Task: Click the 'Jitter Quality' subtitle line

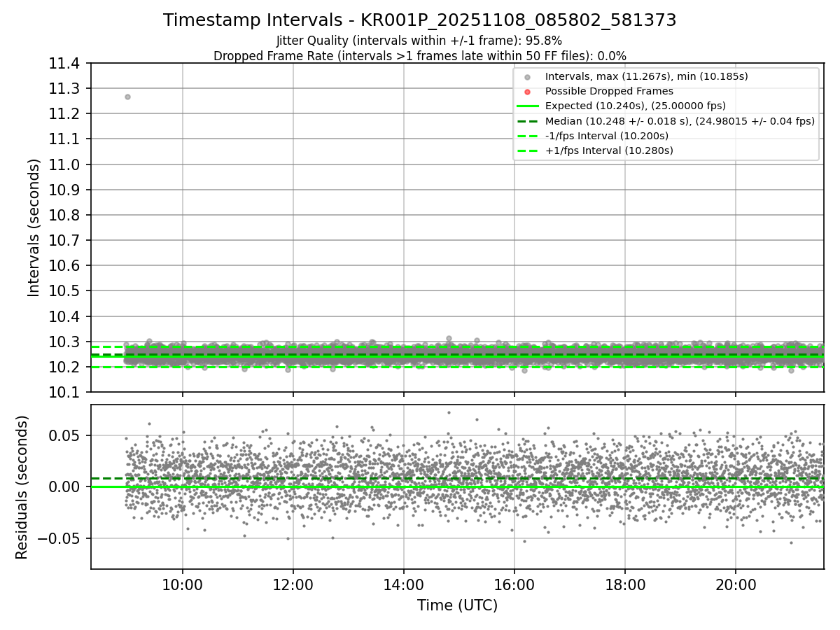Action: (x=419, y=41)
